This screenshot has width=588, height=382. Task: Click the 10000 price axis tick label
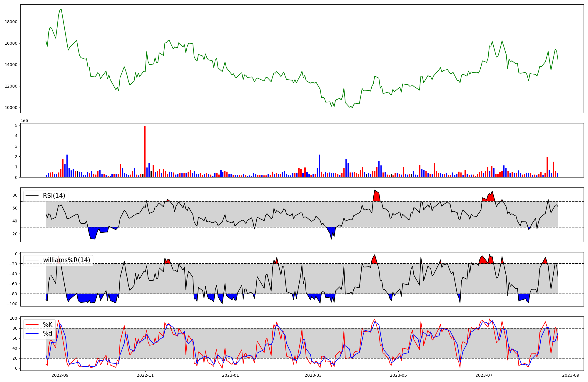pos(11,108)
